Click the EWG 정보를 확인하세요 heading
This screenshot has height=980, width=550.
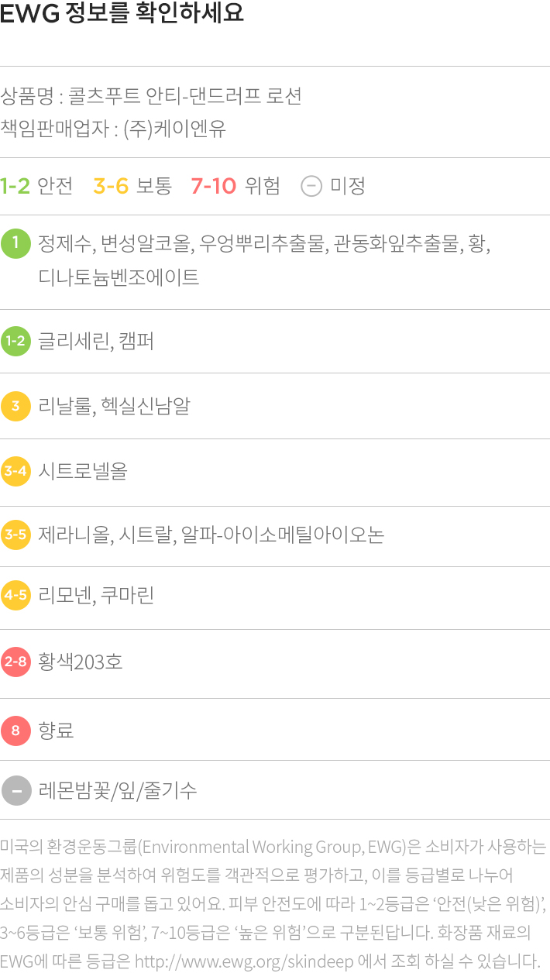(x=122, y=14)
